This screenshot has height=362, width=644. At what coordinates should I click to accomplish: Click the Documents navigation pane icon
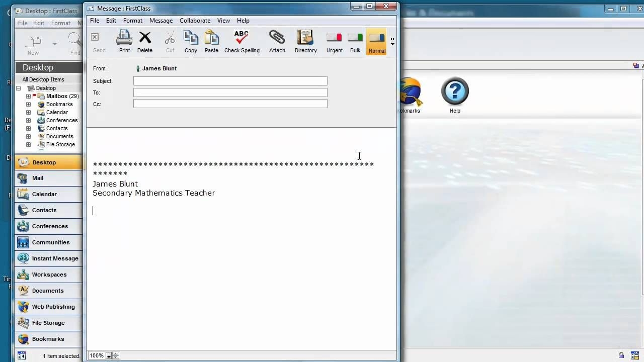tap(23, 291)
